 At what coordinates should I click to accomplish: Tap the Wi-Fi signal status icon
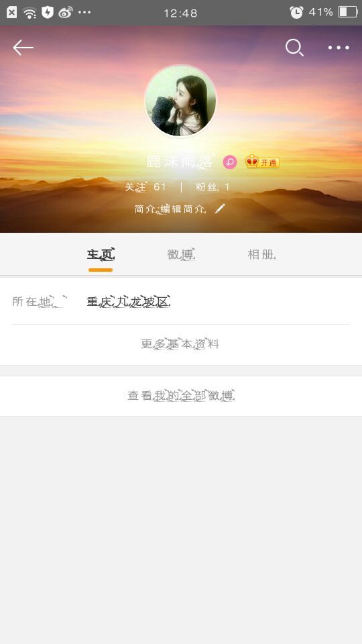(29, 13)
